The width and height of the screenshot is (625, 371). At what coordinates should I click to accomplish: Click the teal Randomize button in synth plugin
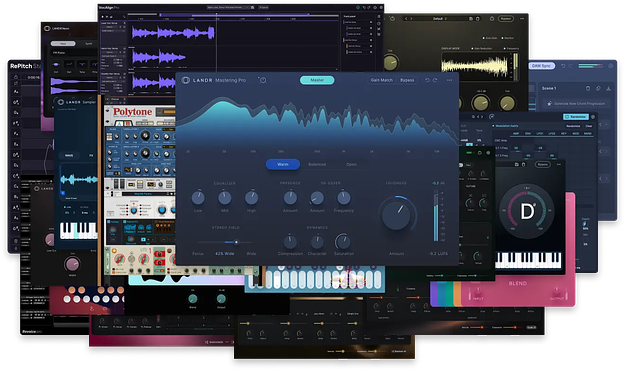click(x=575, y=117)
